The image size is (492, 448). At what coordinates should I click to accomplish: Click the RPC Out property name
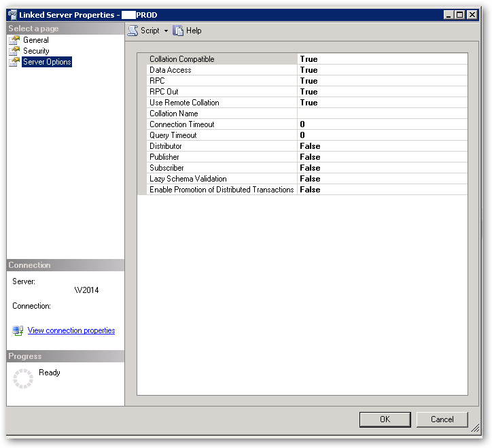coord(164,92)
